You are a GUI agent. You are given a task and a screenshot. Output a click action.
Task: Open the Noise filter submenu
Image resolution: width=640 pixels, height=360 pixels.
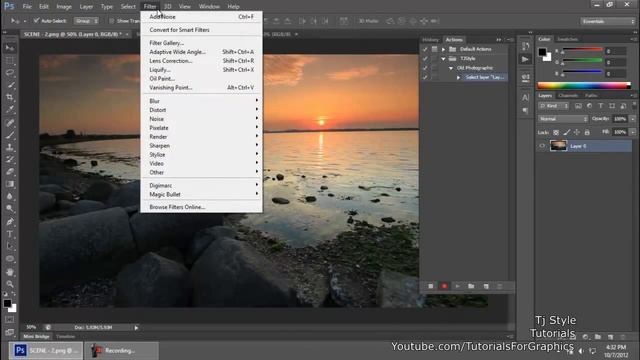(202, 119)
